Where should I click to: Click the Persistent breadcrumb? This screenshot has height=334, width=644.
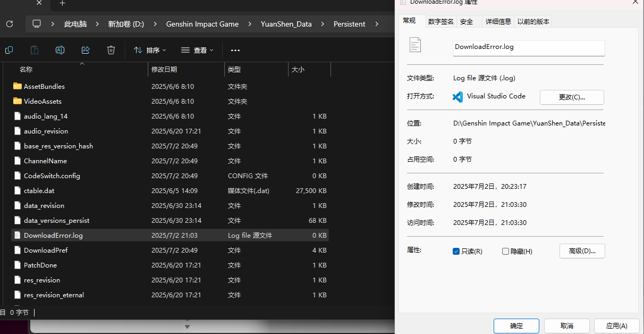(x=350, y=24)
